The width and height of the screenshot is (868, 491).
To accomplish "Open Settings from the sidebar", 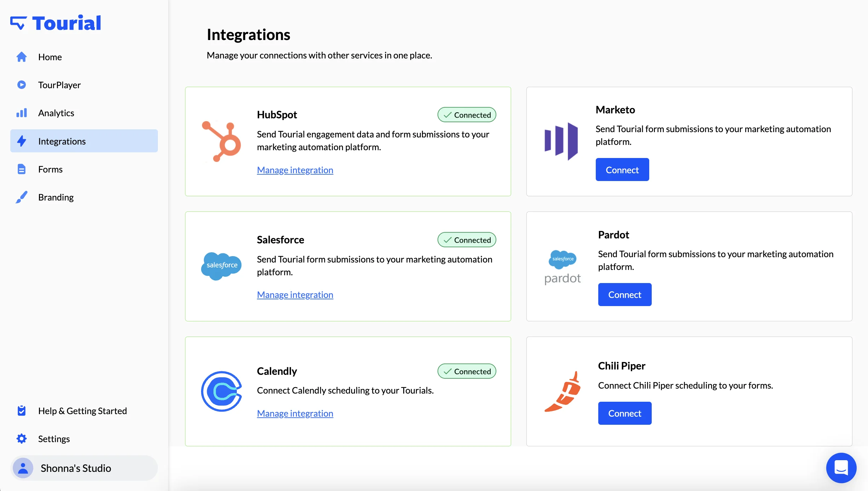I will click(84, 439).
